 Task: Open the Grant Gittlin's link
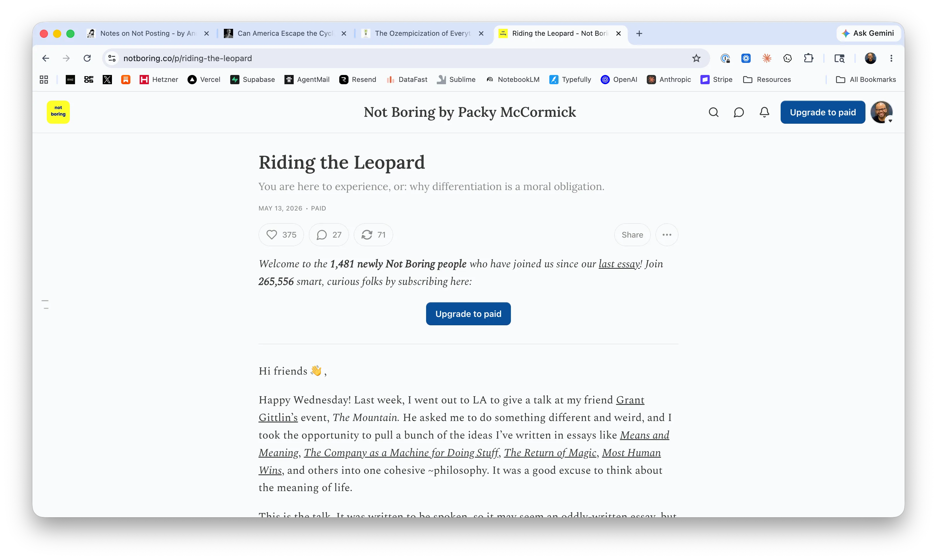tap(630, 400)
